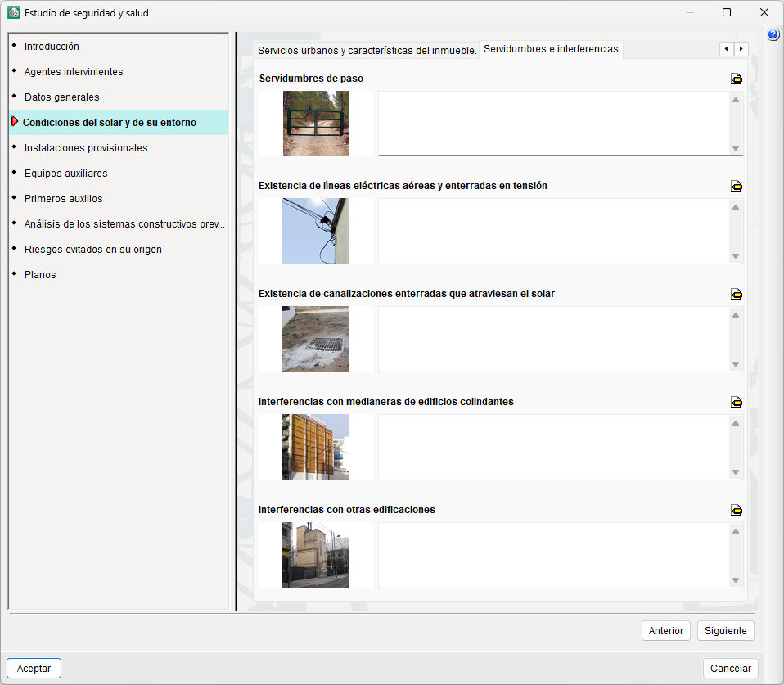Click scroll up arrow in Servidumbres de paso field
This screenshot has width=784, height=685.
pyautogui.click(x=736, y=100)
